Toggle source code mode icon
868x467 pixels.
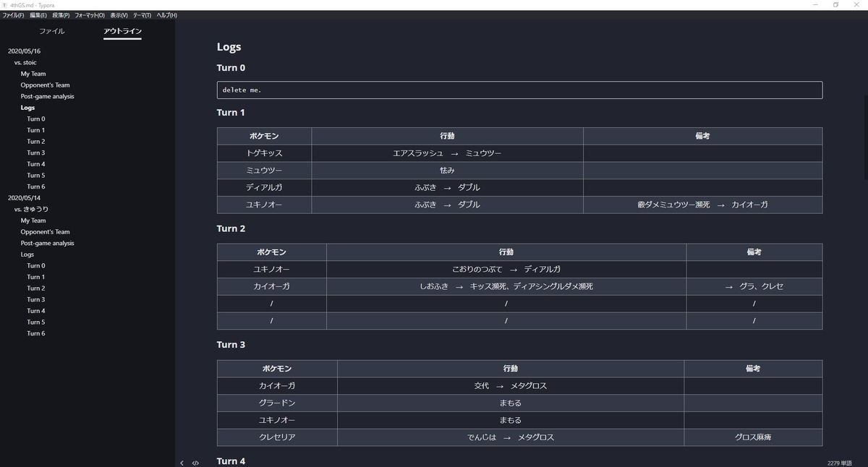pos(195,463)
